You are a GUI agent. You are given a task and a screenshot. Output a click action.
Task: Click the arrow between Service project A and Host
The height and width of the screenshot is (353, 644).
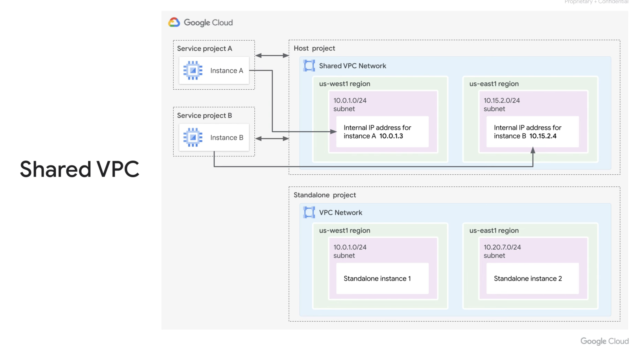click(x=272, y=55)
